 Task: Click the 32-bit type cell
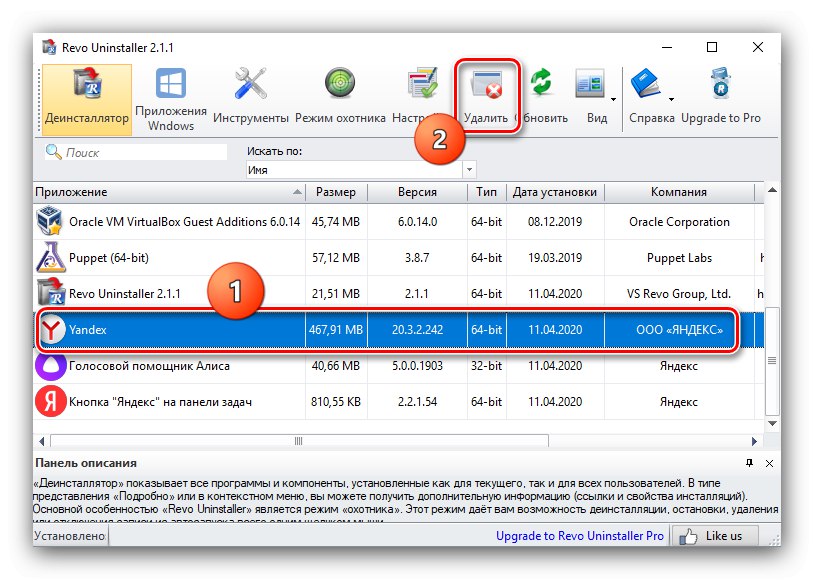tap(486, 366)
